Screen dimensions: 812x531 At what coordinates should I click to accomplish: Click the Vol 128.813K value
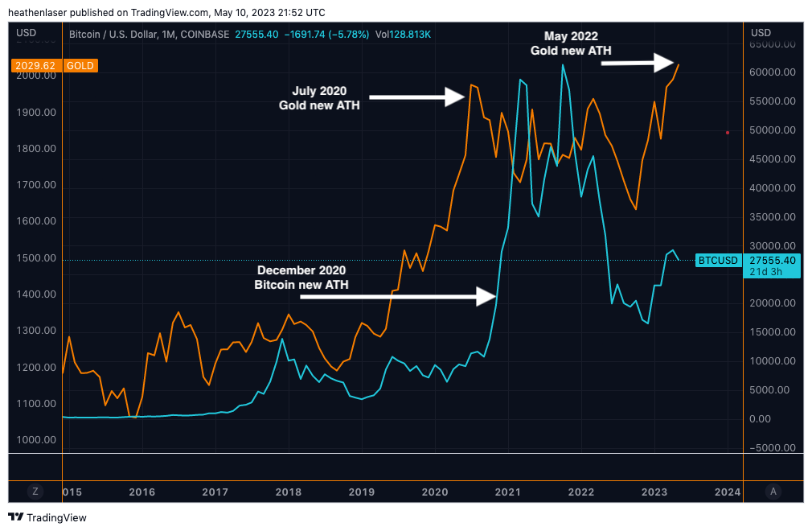403,34
